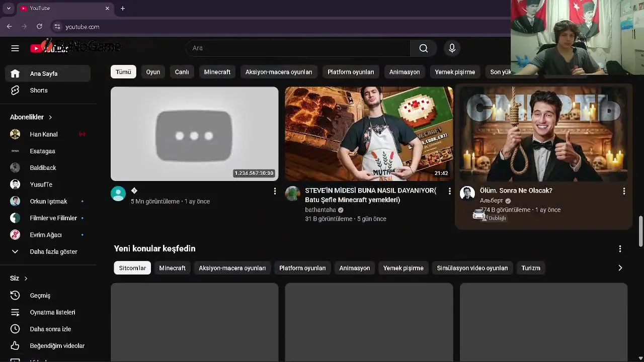Viewport: 644px width, 362px height.
Task: Play the Minecraft yemekleri video thumbnail
Action: pyautogui.click(x=369, y=134)
